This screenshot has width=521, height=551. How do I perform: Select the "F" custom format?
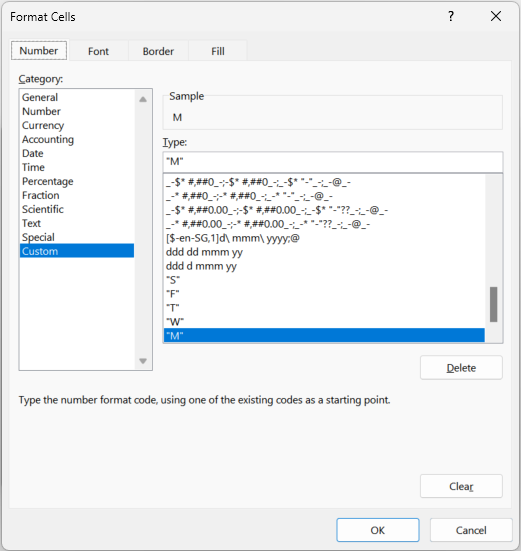[324, 294]
